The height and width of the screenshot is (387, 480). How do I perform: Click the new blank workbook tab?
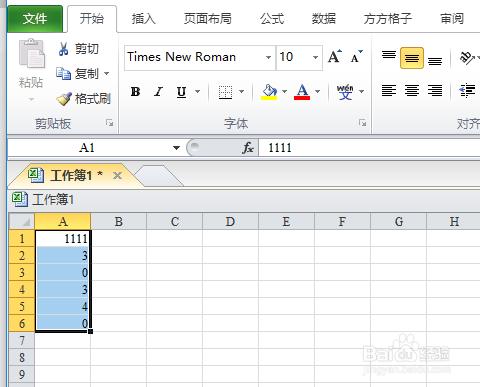click(x=158, y=176)
